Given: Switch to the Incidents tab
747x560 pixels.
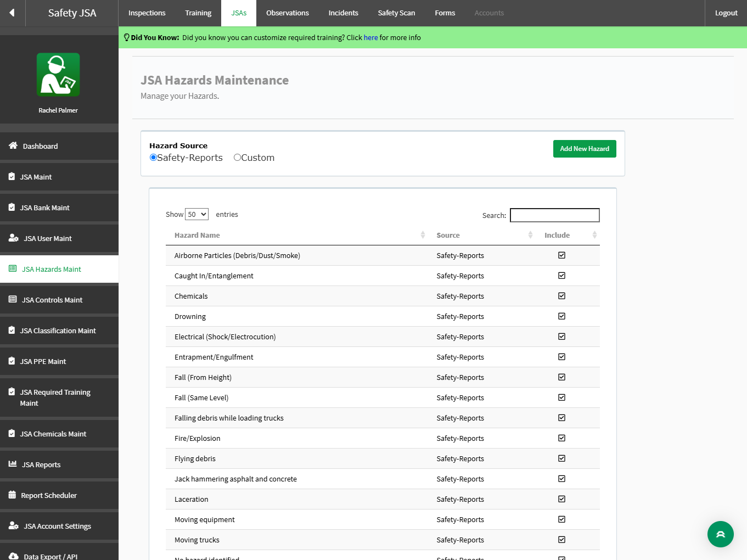Looking at the screenshot, I should click(x=343, y=13).
